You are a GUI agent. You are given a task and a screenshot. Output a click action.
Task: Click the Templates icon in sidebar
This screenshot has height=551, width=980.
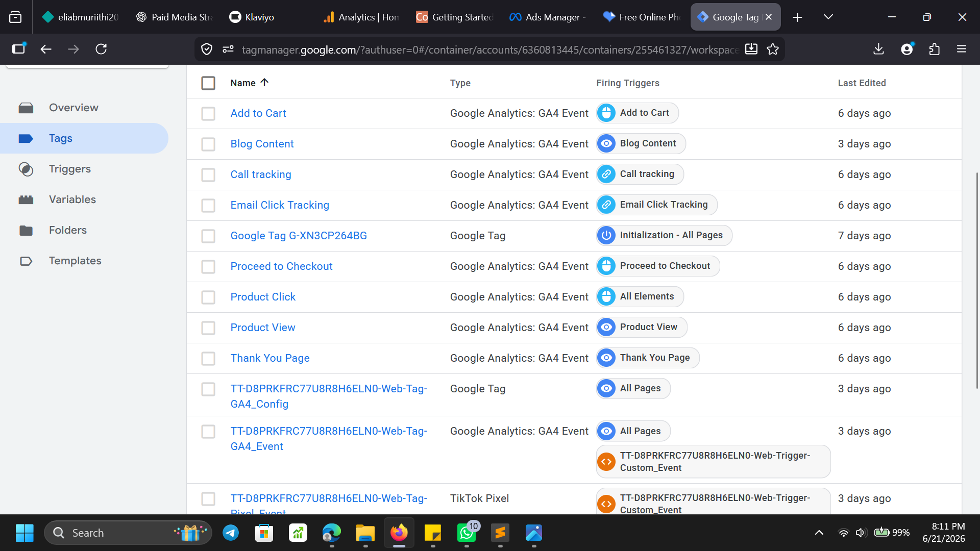pyautogui.click(x=26, y=261)
